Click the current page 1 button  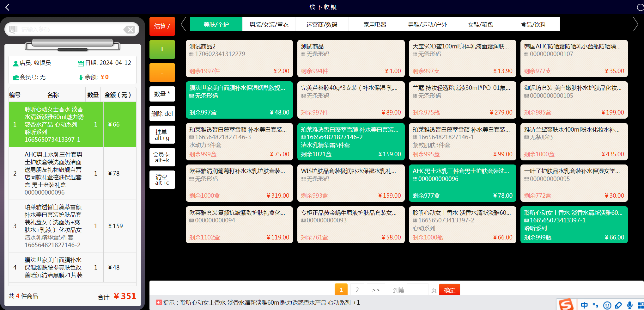(341, 290)
